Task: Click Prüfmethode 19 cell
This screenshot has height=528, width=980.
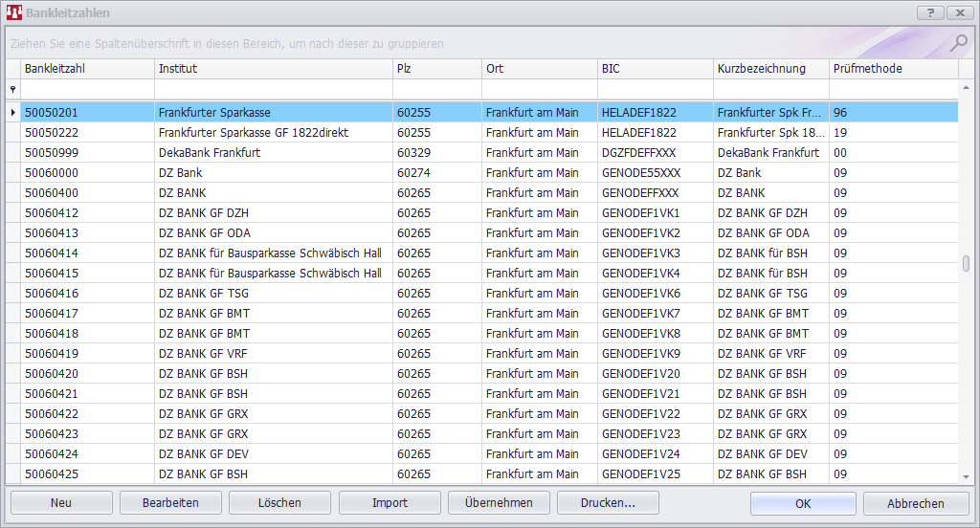Action: pyautogui.click(x=894, y=132)
